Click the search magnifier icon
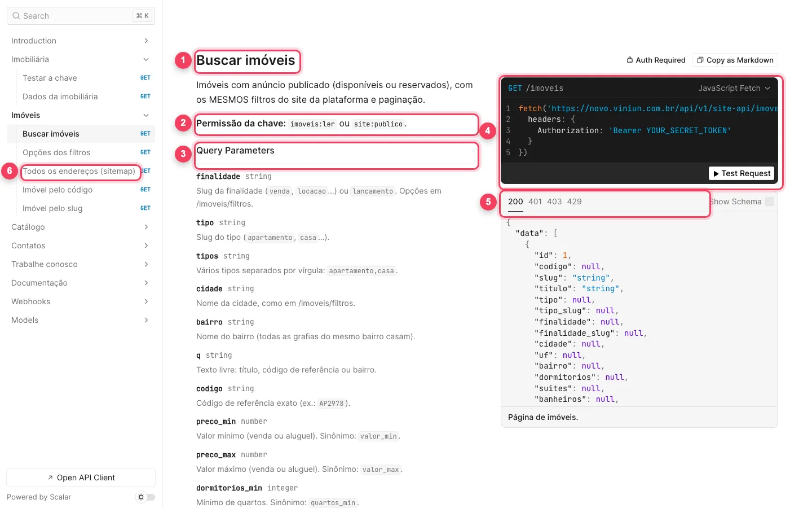Image resolution: width=812 pixels, height=508 pixels. click(16, 16)
